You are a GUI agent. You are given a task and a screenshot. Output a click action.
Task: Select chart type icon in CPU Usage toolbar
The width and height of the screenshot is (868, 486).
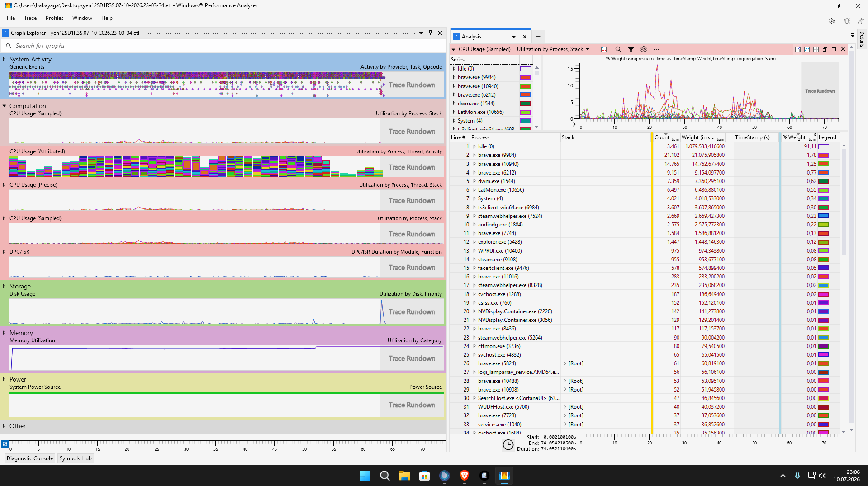tap(604, 49)
